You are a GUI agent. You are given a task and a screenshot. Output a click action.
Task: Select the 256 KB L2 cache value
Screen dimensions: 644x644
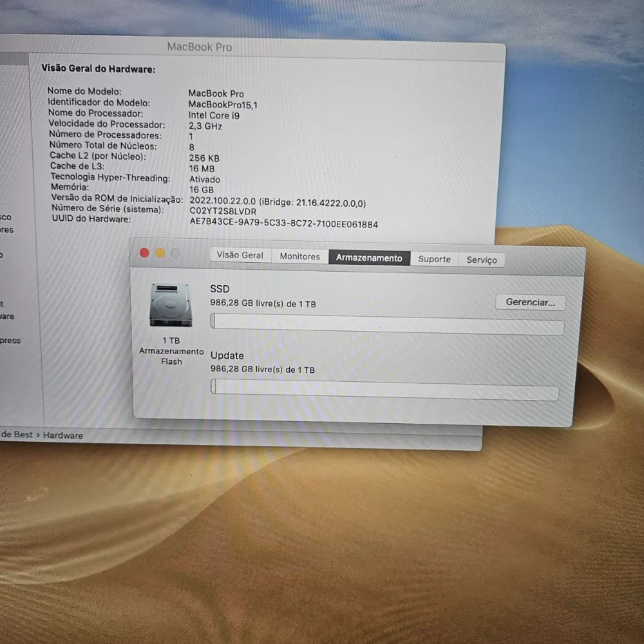204,158
